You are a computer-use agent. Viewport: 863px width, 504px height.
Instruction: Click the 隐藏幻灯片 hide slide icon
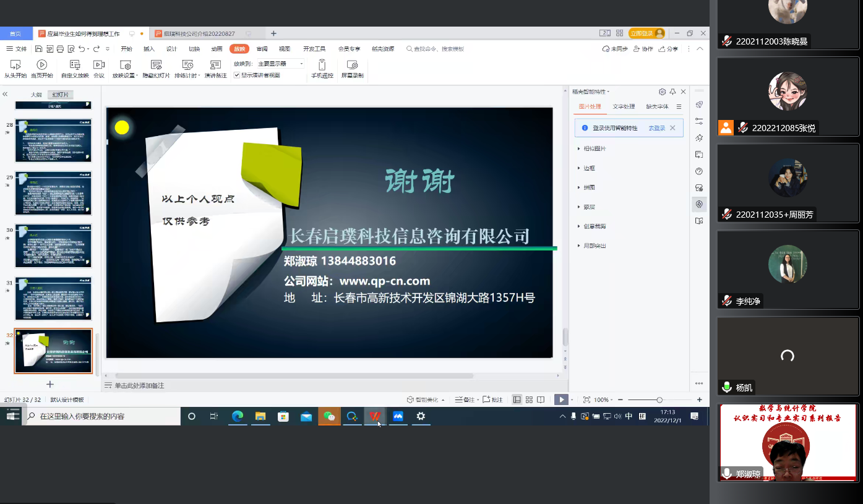click(156, 65)
